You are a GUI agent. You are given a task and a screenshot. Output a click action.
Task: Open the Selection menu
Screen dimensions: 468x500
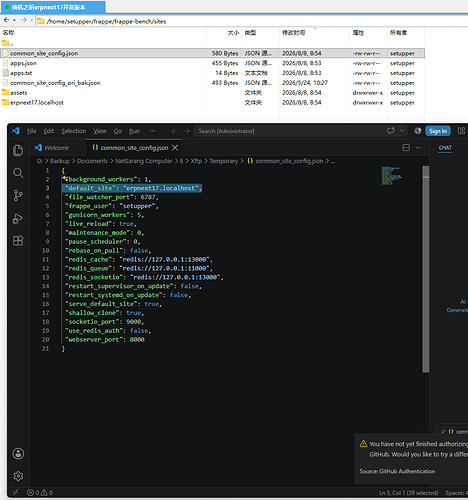click(x=74, y=131)
